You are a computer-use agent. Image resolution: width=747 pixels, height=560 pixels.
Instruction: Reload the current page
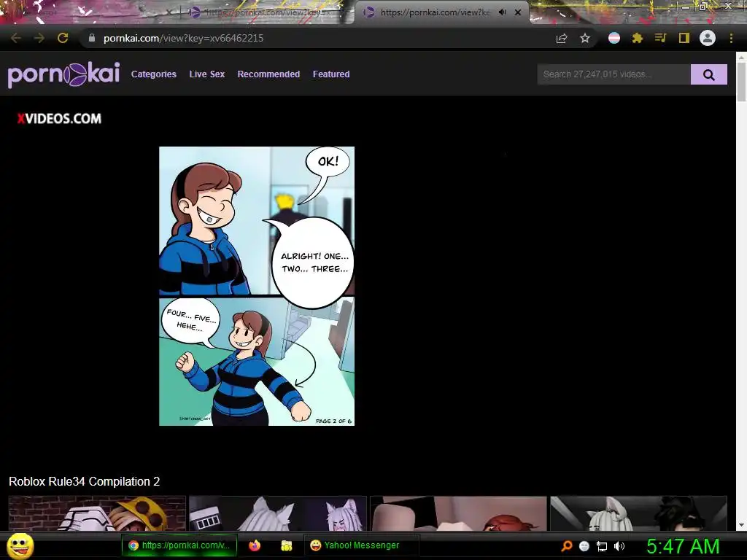tap(63, 38)
